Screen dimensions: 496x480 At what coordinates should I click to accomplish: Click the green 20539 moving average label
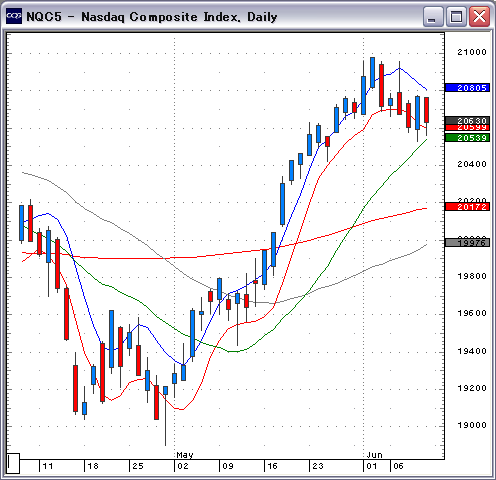tap(467, 138)
